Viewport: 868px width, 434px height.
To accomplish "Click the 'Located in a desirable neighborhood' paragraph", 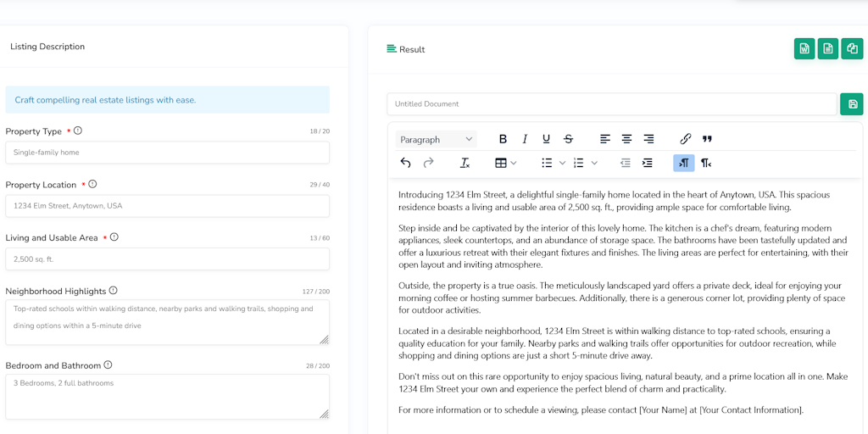I will coord(617,343).
